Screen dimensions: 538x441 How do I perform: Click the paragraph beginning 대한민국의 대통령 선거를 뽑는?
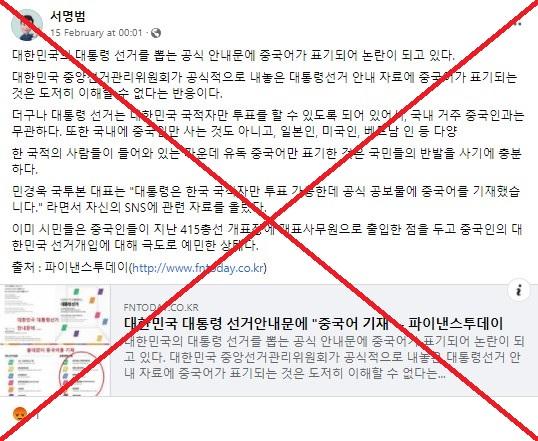coord(233,55)
